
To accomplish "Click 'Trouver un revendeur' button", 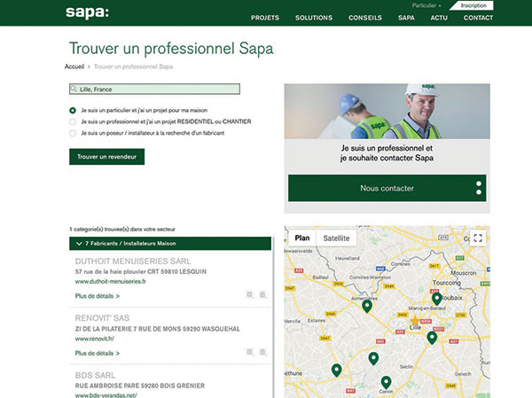I will pos(107,156).
